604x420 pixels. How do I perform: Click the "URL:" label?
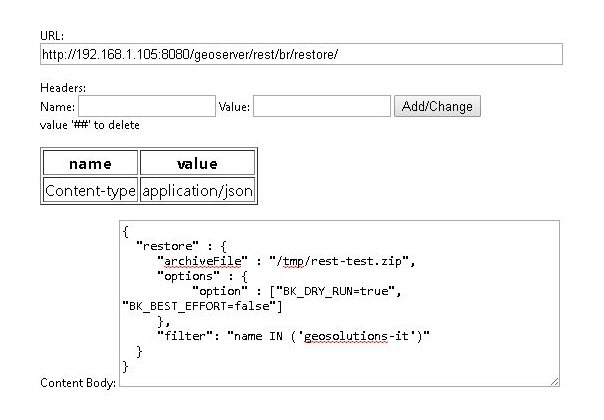52,36
